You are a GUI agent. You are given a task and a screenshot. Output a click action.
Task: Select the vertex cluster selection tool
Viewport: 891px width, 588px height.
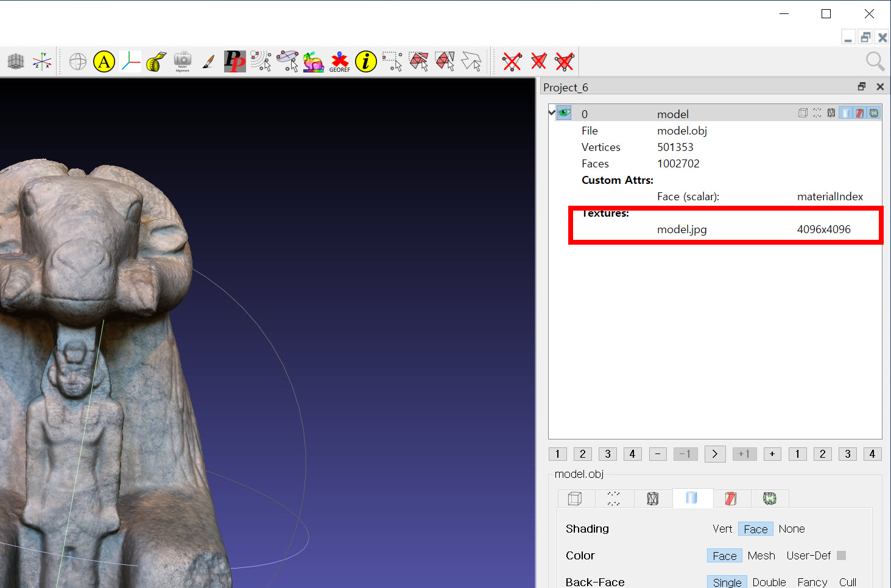click(261, 61)
